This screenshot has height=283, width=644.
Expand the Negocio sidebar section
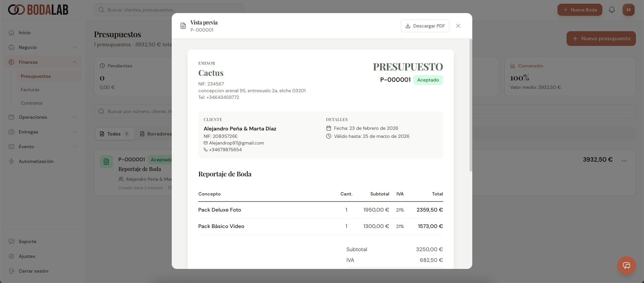click(43, 47)
